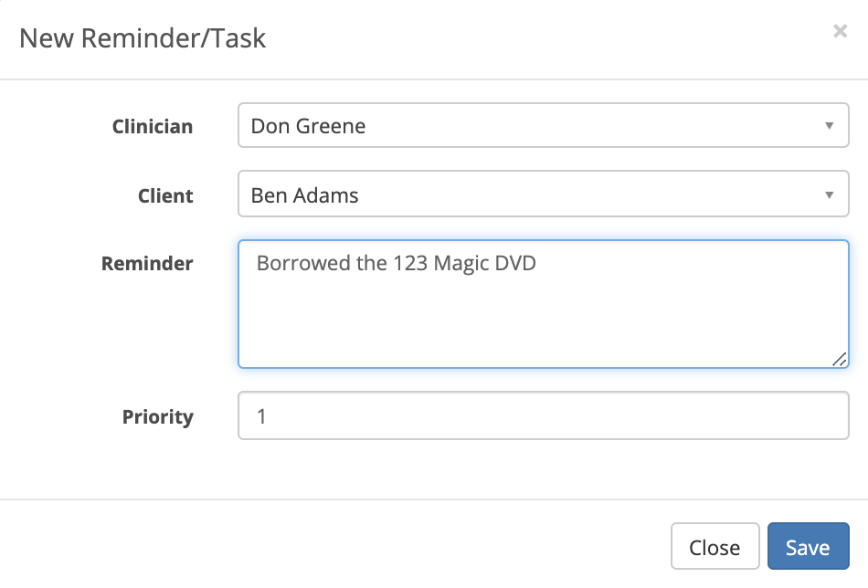Viewport: 868px width, 588px height.
Task: Select the Don Greene text in Clinician
Action: (x=308, y=126)
